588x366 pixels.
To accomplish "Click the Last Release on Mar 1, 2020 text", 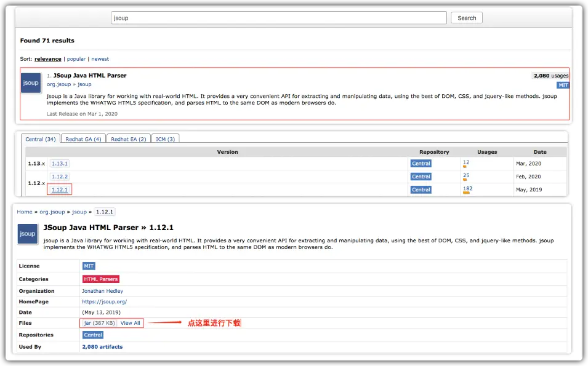I will pos(82,114).
